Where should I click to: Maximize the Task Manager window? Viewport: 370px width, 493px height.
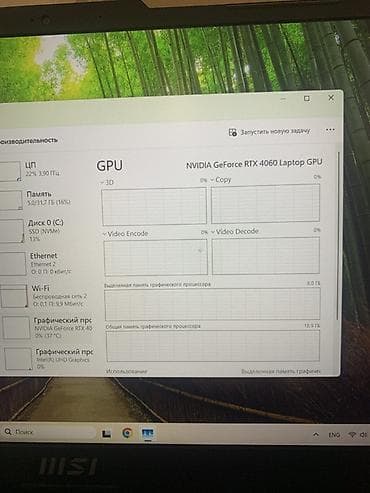click(307, 98)
